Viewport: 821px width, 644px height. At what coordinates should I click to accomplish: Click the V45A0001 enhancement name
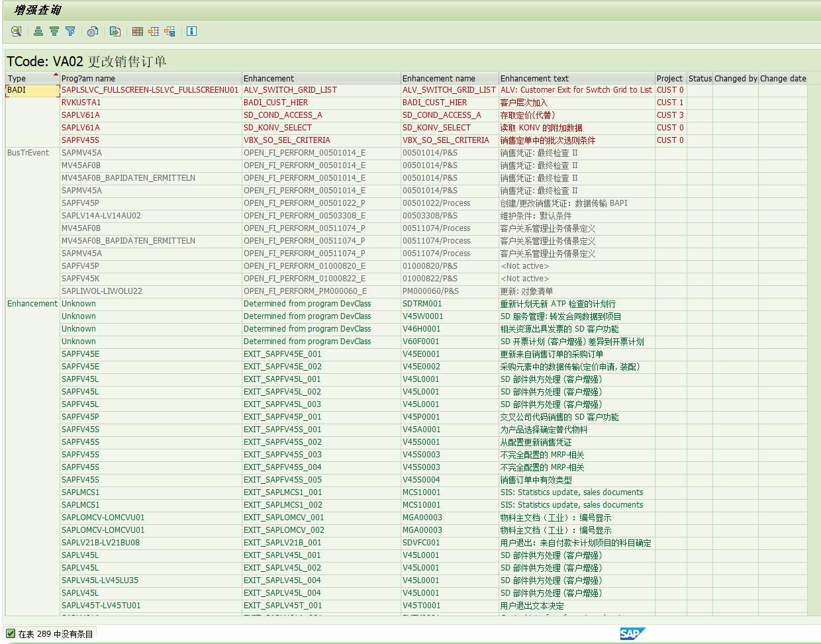450,430
